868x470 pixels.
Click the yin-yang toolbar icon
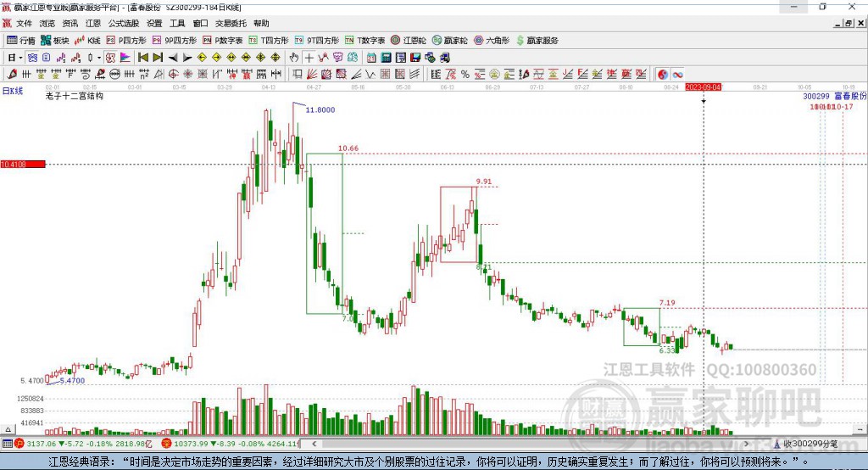pyautogui.click(x=663, y=75)
